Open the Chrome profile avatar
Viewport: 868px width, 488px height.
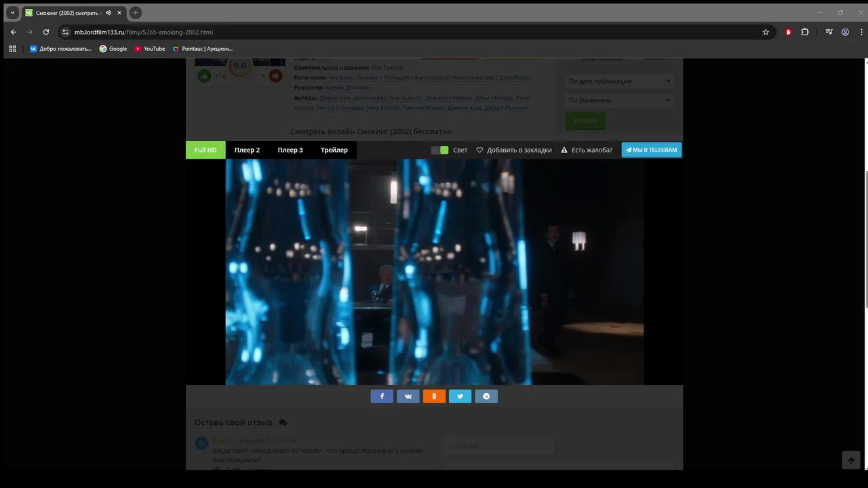tap(846, 32)
